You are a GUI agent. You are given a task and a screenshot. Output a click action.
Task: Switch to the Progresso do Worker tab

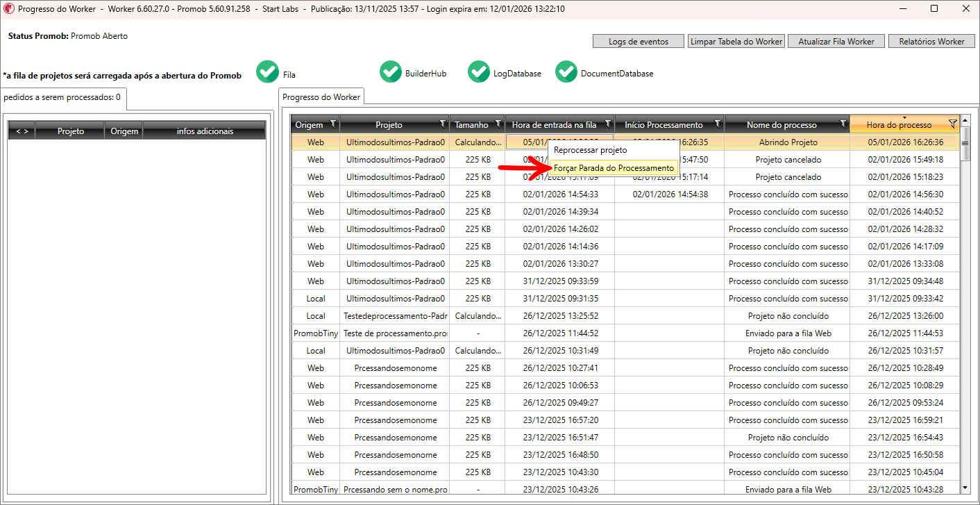[321, 97]
